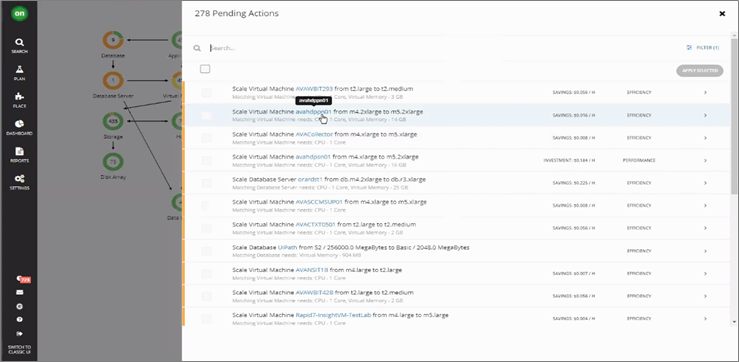Click the '278 Pending Actions' heading
Image resolution: width=739 pixels, height=362 pixels.
coord(237,14)
